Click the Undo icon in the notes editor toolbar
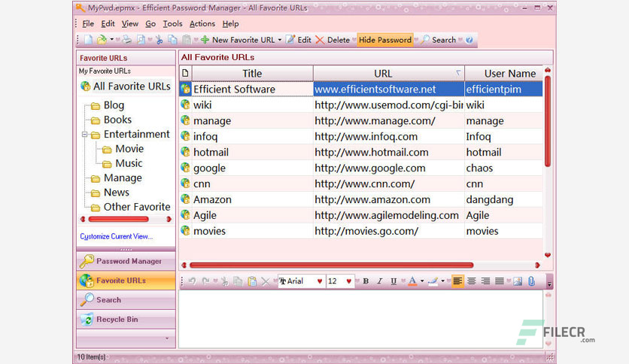The width and height of the screenshot is (629, 364). click(192, 281)
